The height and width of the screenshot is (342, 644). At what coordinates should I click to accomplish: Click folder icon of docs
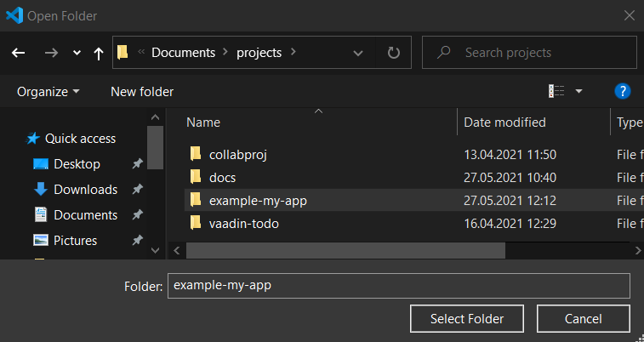(196, 177)
